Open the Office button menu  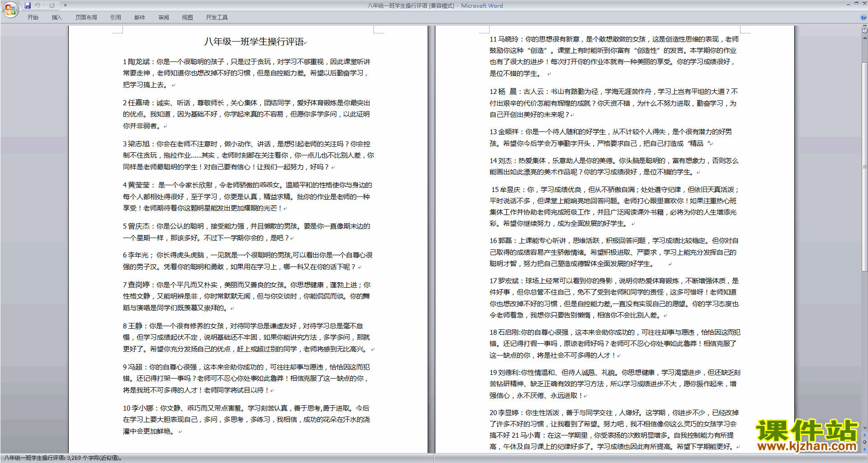point(10,9)
